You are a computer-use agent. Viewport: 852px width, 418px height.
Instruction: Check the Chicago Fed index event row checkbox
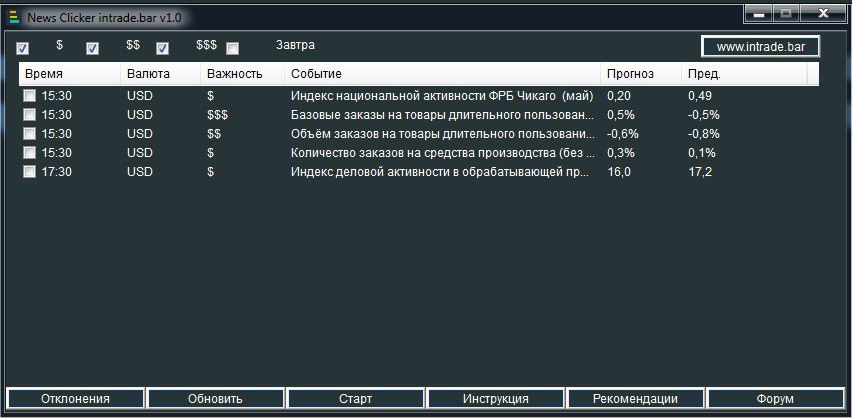click(30, 96)
